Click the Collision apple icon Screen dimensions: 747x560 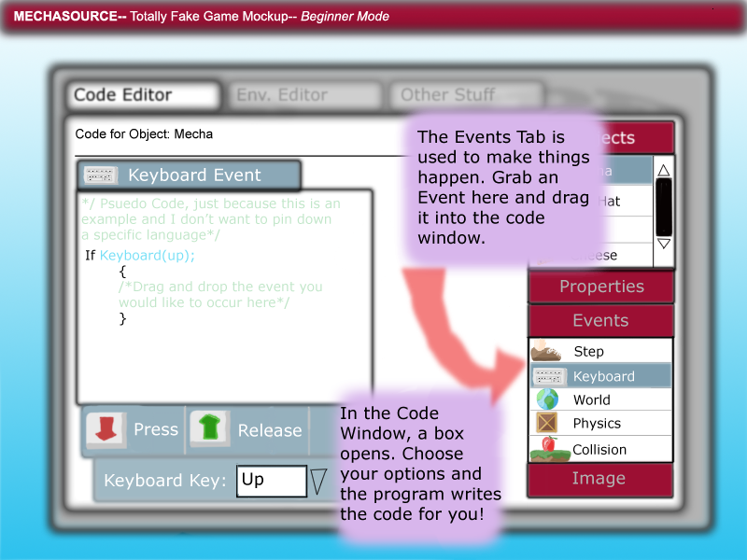[x=548, y=448]
